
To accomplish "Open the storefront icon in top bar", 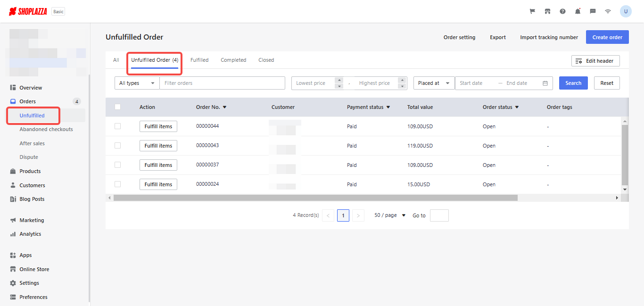I will point(548,11).
